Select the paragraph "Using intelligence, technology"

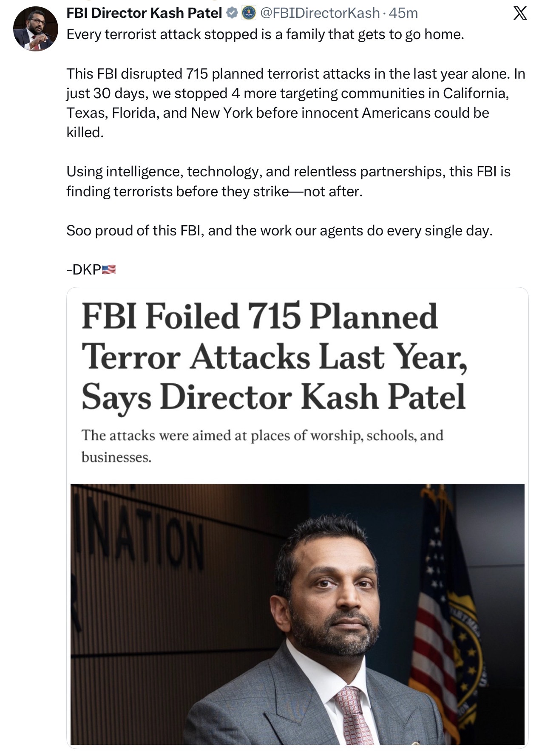click(x=289, y=181)
